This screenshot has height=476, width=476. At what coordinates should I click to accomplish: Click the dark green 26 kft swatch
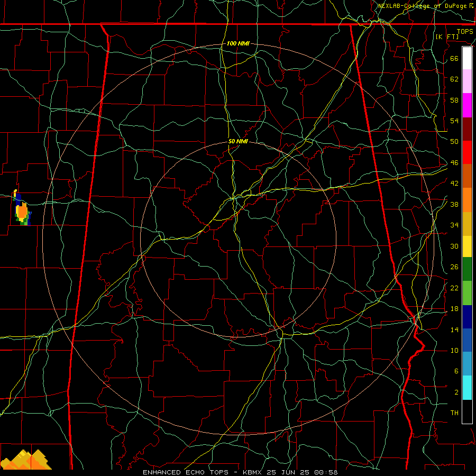pyautogui.click(x=467, y=269)
